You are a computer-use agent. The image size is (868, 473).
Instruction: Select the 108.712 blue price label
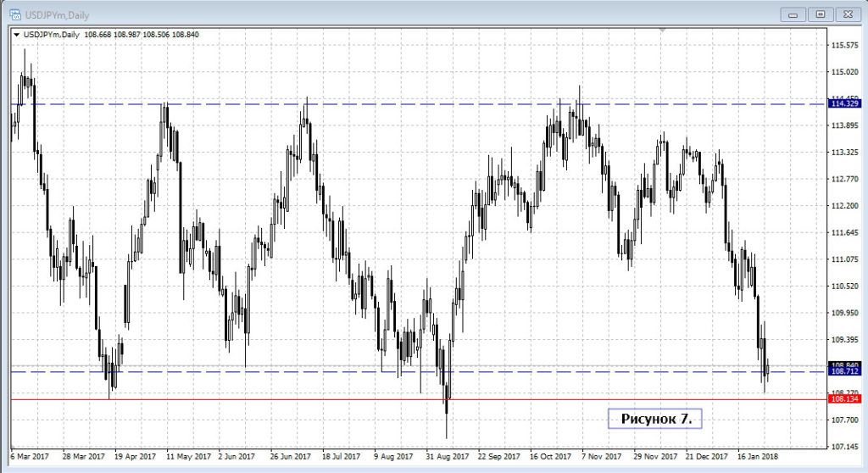click(x=846, y=371)
